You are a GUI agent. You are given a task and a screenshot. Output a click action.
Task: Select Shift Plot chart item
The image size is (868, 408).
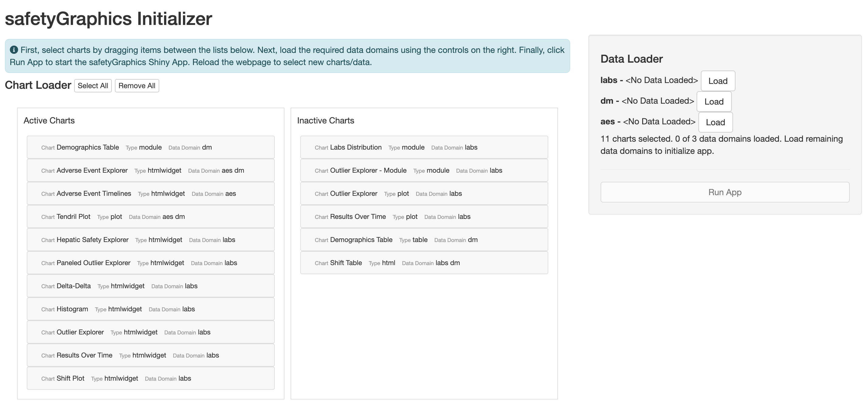(x=151, y=378)
